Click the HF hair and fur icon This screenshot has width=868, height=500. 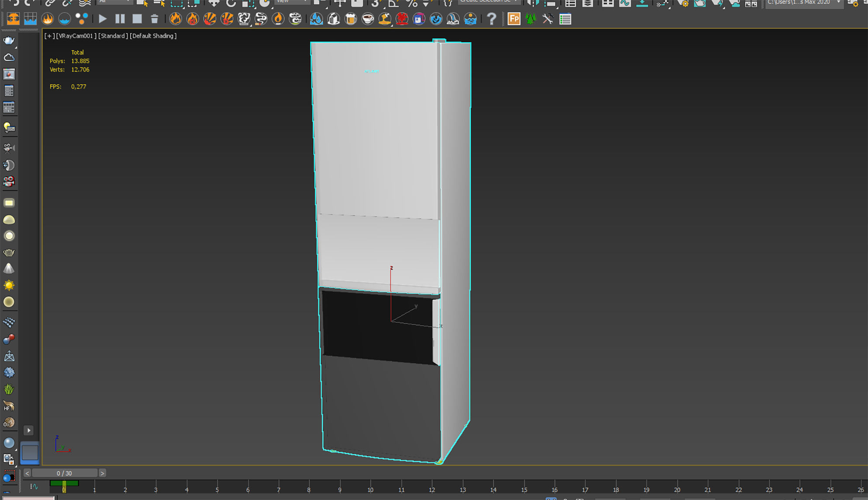(9, 406)
